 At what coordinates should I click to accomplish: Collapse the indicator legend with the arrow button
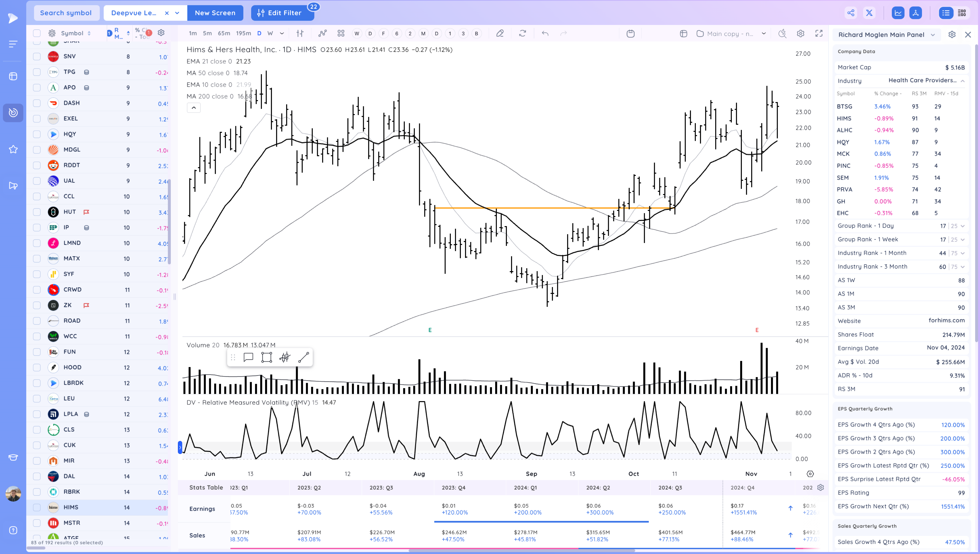(193, 108)
